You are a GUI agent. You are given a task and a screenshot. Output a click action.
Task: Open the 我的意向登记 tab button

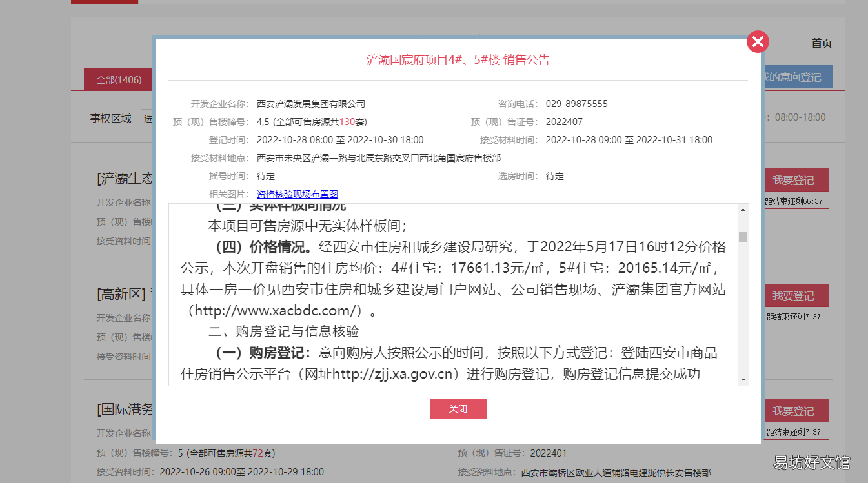click(x=796, y=77)
